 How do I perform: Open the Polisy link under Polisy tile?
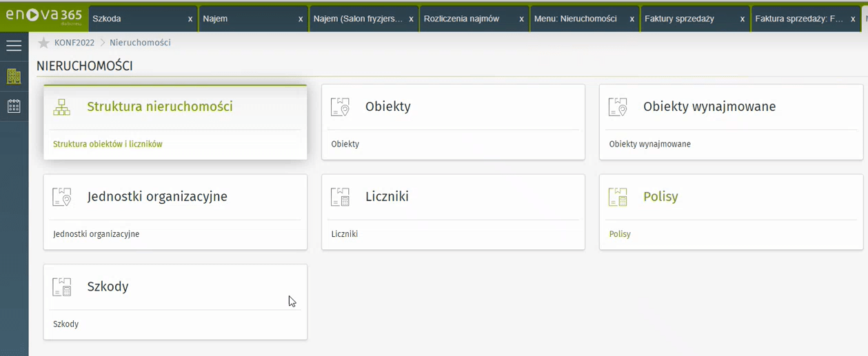tap(620, 234)
